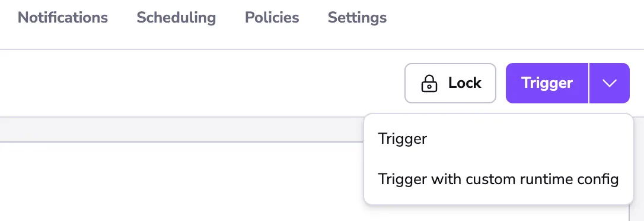Lock the stack with the Lock button

[450, 83]
